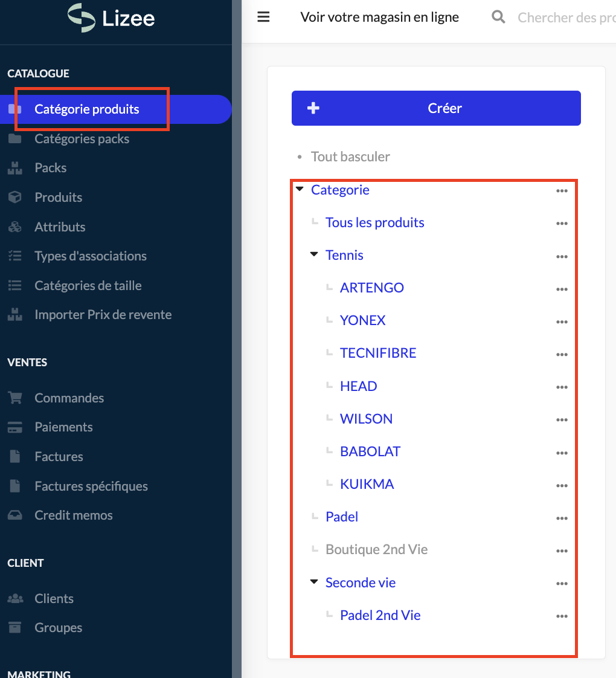Open options dots for Tennis row
The width and height of the screenshot is (616, 678).
click(x=562, y=256)
